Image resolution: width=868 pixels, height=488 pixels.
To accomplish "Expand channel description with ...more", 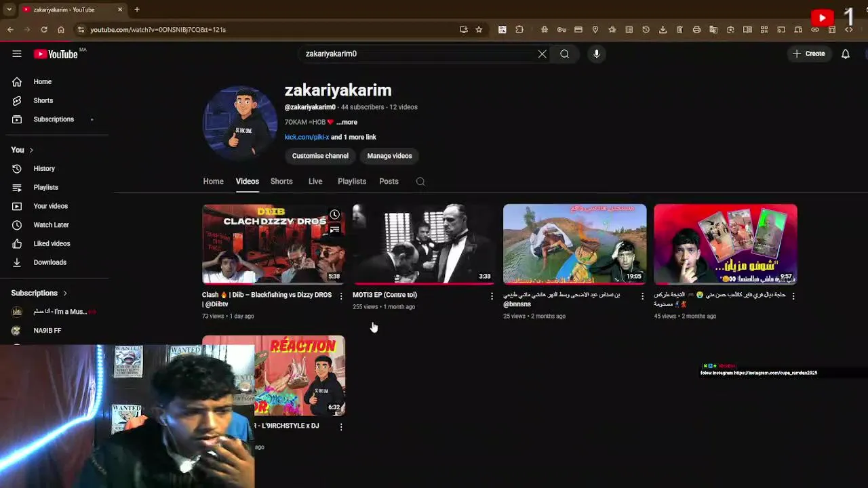I will (347, 122).
